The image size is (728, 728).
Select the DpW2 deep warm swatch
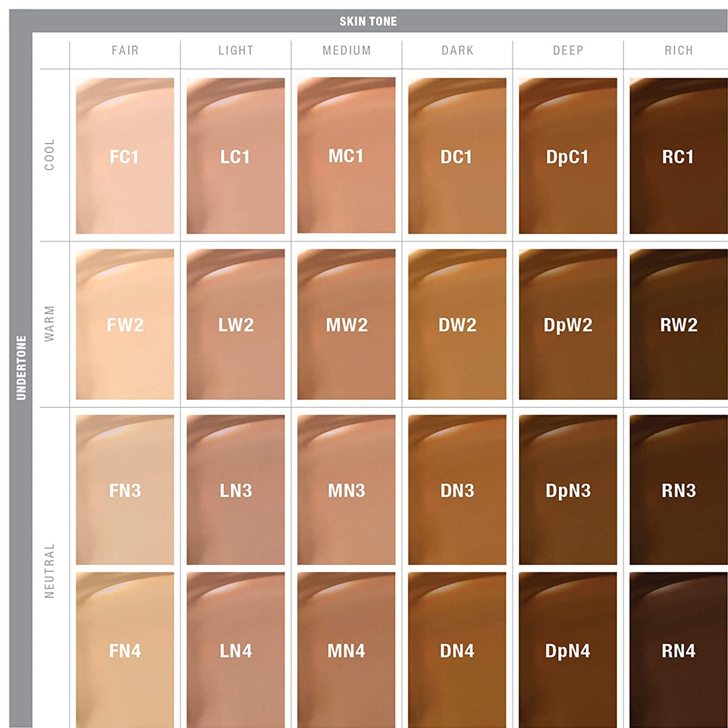coord(568,324)
